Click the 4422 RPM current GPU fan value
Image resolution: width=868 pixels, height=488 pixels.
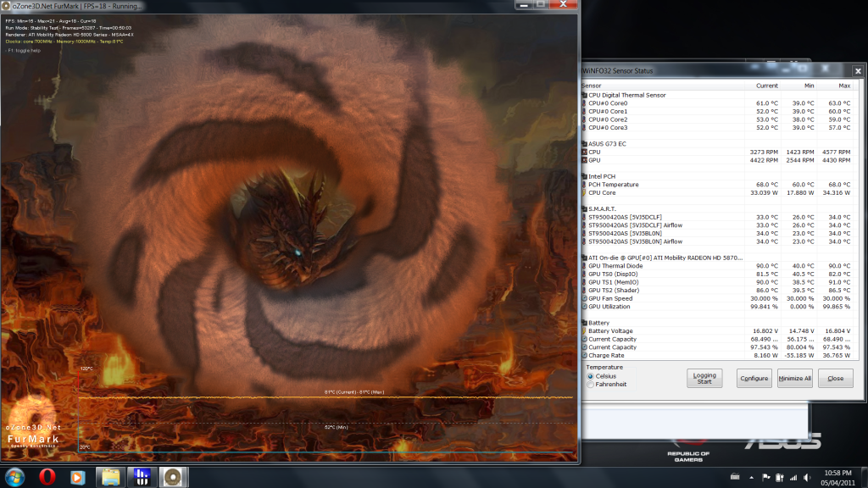point(764,160)
